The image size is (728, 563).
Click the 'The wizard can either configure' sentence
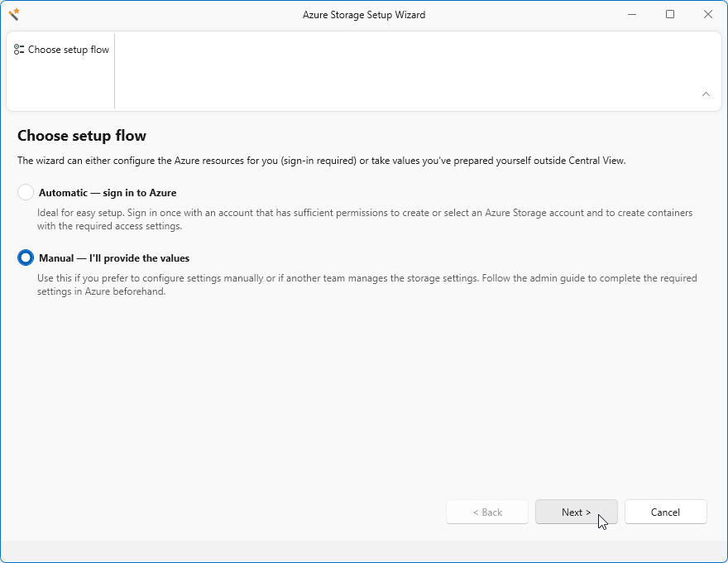pyautogui.click(x=321, y=161)
